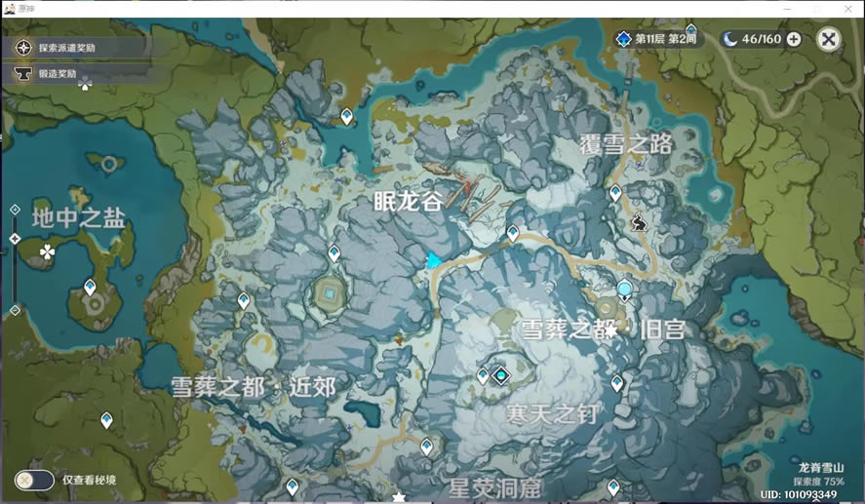Click the zoom-in diamond atop the zoom slider
865x504 pixels.
coord(15,210)
